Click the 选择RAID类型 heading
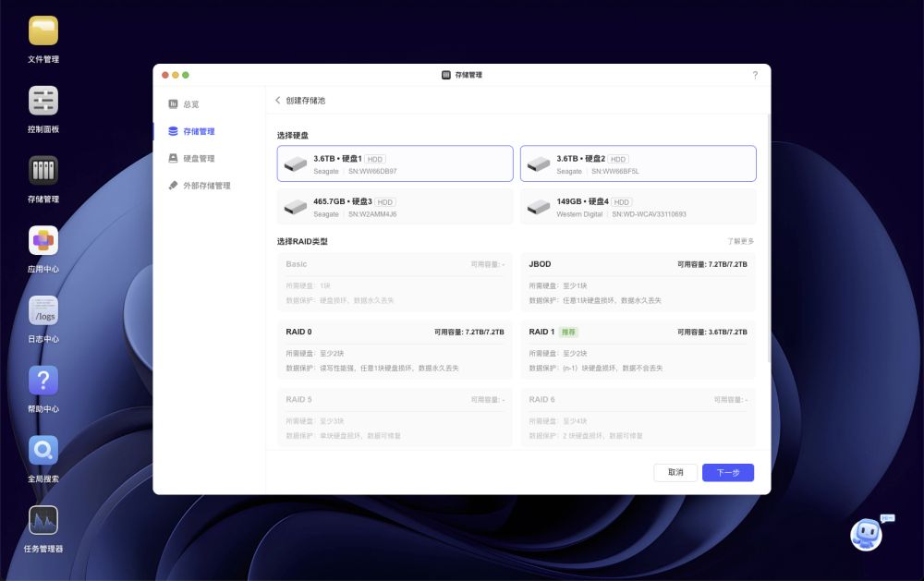The height and width of the screenshot is (581, 924). (x=302, y=242)
